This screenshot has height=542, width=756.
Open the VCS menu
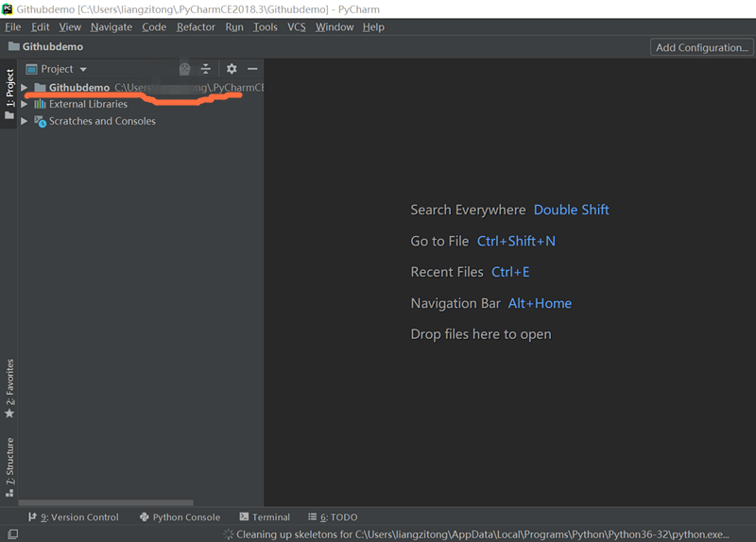[x=297, y=27]
